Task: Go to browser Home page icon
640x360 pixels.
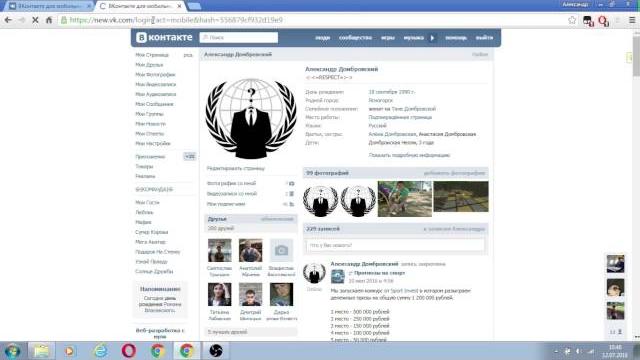Action: [49, 20]
